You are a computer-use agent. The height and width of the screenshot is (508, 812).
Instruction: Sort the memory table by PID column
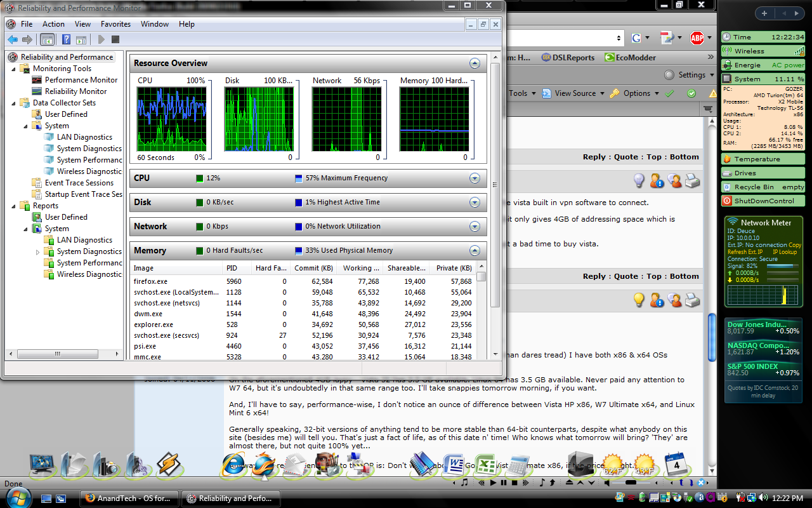coord(232,268)
